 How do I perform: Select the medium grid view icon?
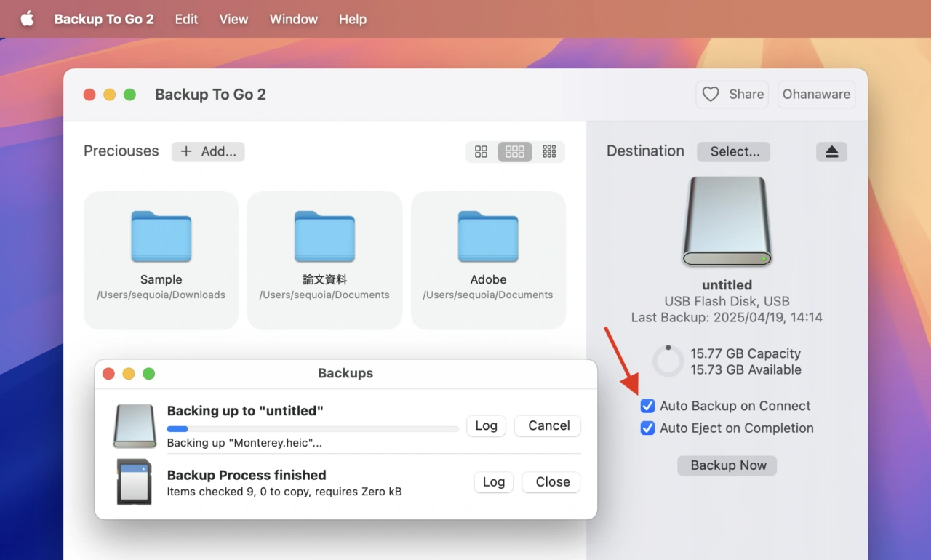coord(515,151)
